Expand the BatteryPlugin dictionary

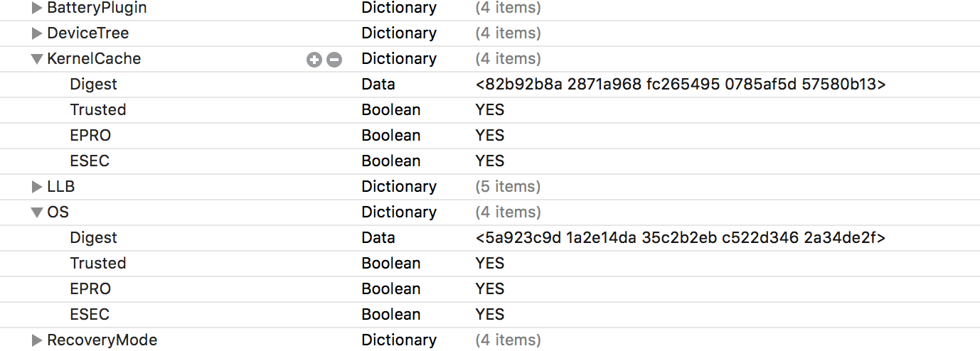[37, 9]
